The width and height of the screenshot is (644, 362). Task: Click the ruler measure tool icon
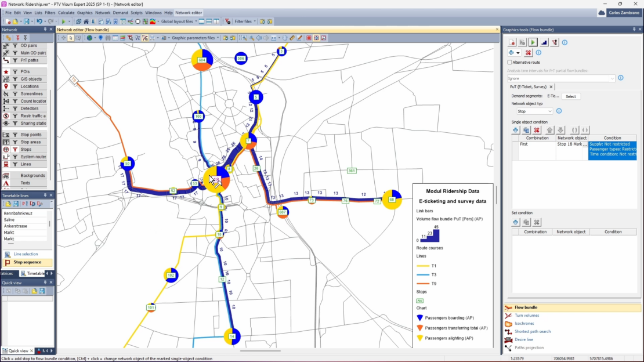pyautogui.click(x=292, y=38)
